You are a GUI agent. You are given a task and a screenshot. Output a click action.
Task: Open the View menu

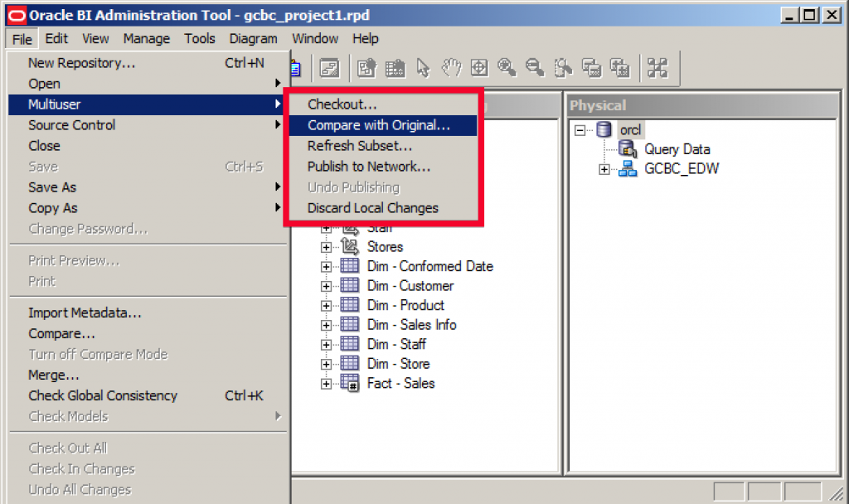[x=95, y=39]
